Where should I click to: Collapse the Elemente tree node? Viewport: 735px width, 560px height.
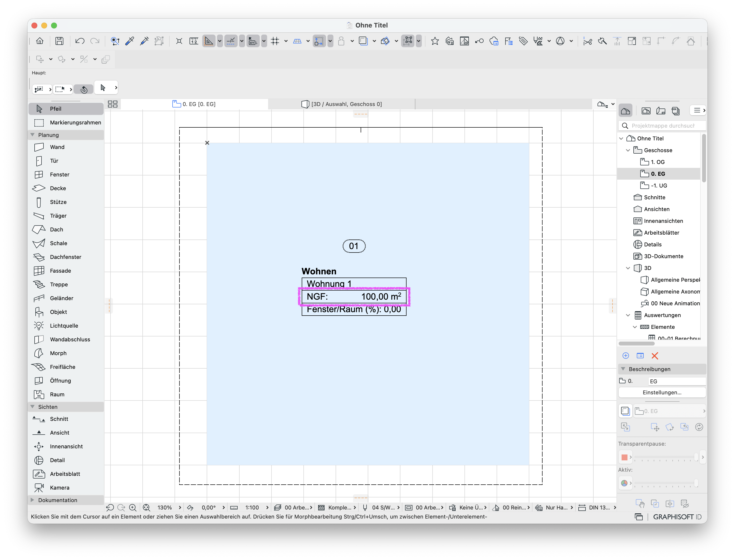[x=635, y=327]
